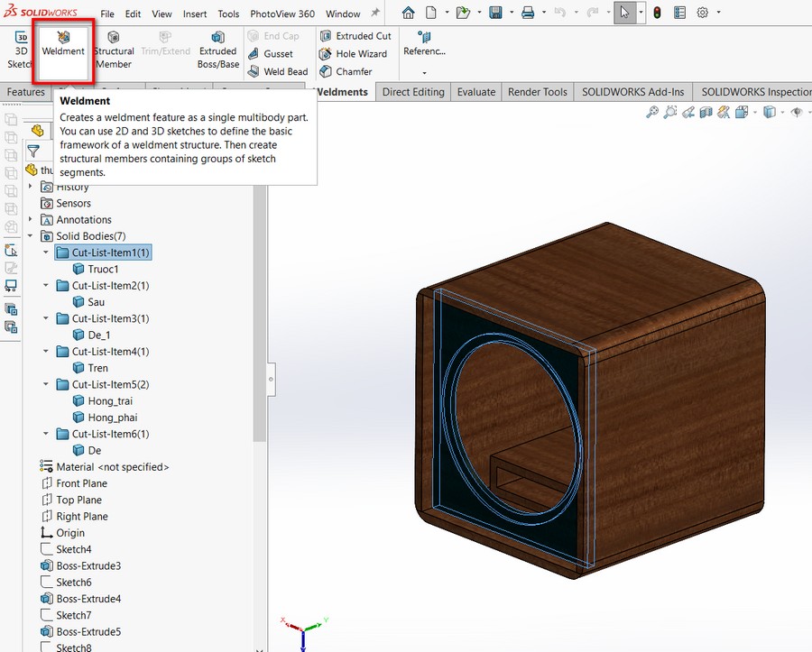The width and height of the screenshot is (812, 652).
Task: Click the Rebuild traffic light icon
Action: (657, 13)
